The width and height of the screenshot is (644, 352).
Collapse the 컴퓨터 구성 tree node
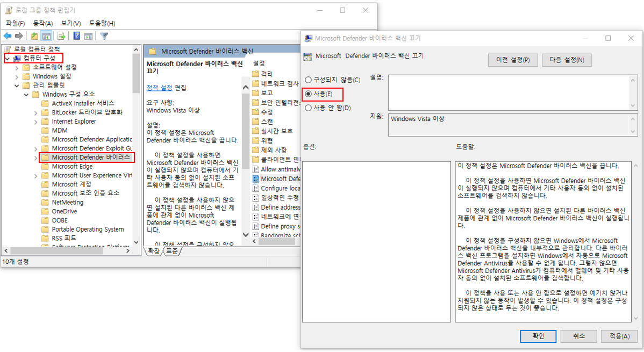[8, 59]
